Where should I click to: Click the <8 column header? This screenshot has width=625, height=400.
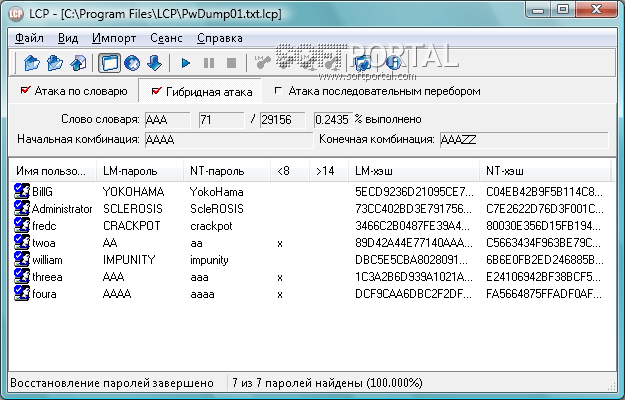tap(290, 171)
